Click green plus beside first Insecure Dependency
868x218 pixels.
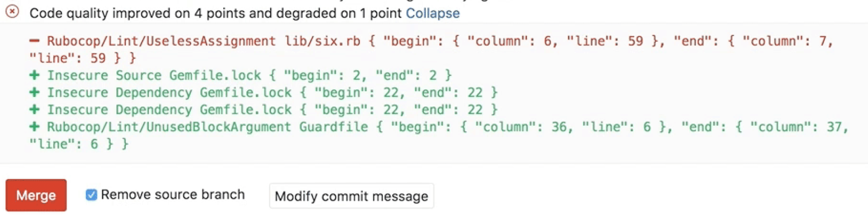[35, 92]
